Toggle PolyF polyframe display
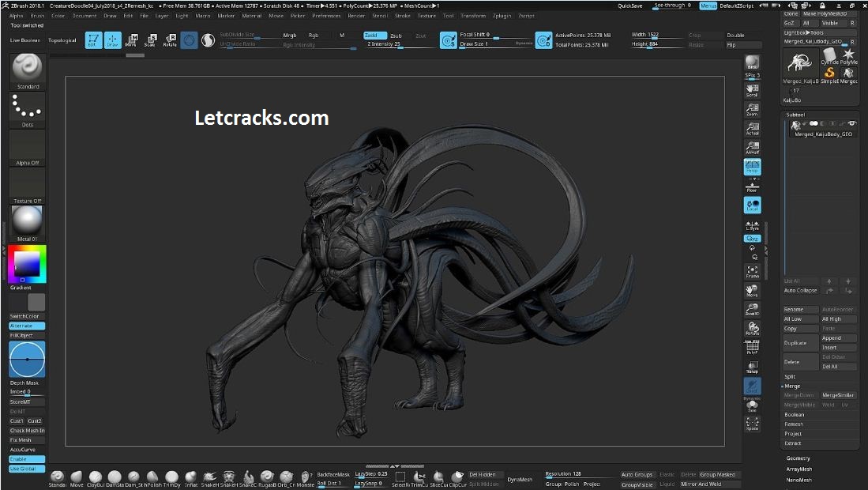This screenshot has height=490, width=868. [752, 347]
